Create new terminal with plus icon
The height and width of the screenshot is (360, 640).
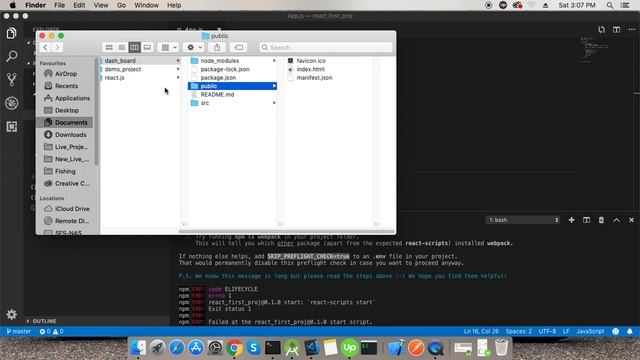[x=571, y=220]
